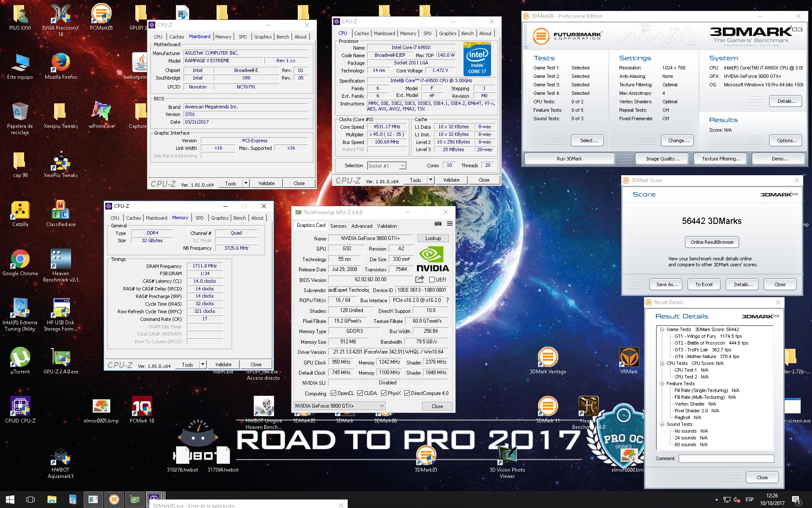Image resolution: width=812 pixels, height=508 pixels.
Task: Open the Heaven Benchmark v2.1 icon
Action: 61,265
